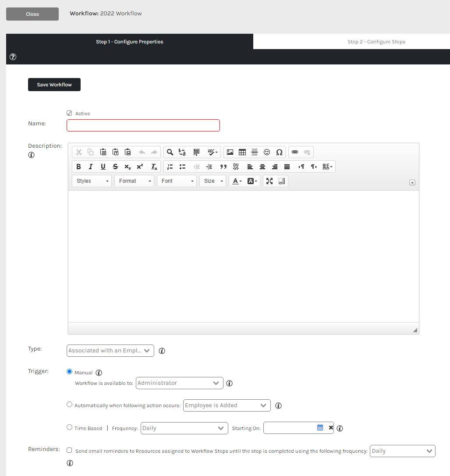Viewport: 450px width, 476px height.
Task: Open the calendar date picker icon
Action: [x=320, y=427]
